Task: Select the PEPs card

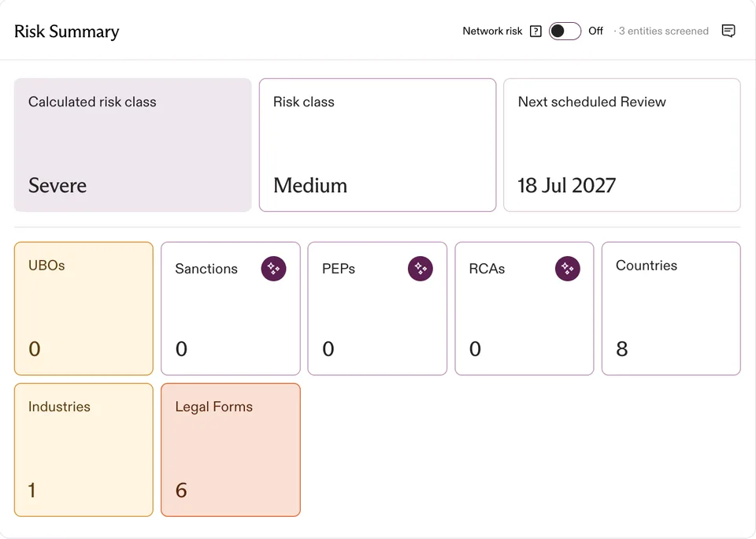Action: tap(377, 308)
